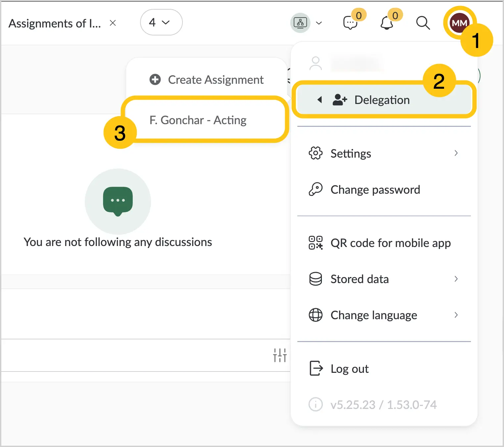The height and width of the screenshot is (447, 504).
Task: Open Stored data entry
Action: pyautogui.click(x=384, y=279)
